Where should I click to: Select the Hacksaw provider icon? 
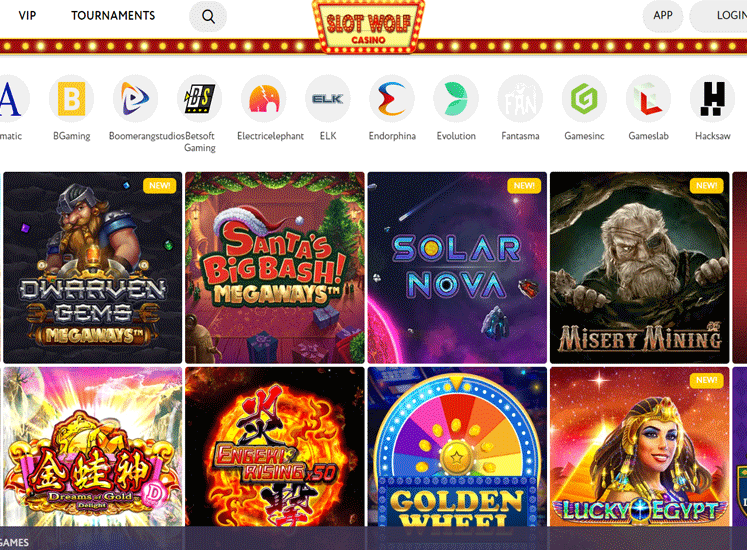712,99
